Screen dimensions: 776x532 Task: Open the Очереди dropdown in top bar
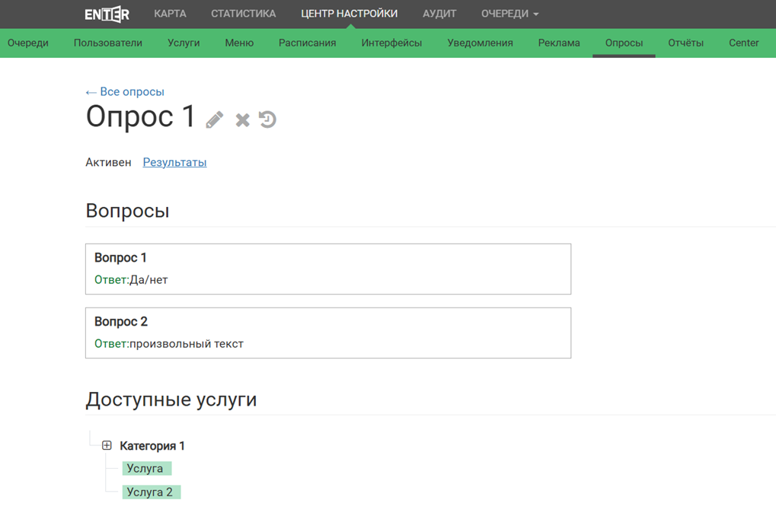tap(509, 14)
